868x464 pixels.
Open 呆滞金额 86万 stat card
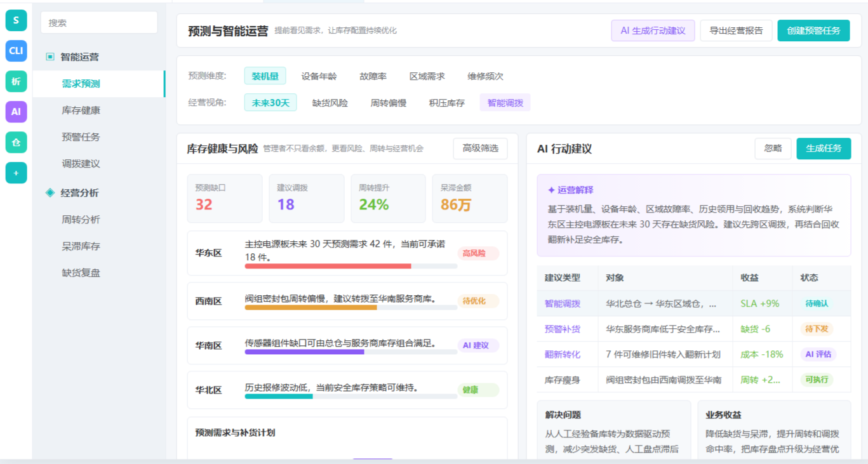[470, 199]
